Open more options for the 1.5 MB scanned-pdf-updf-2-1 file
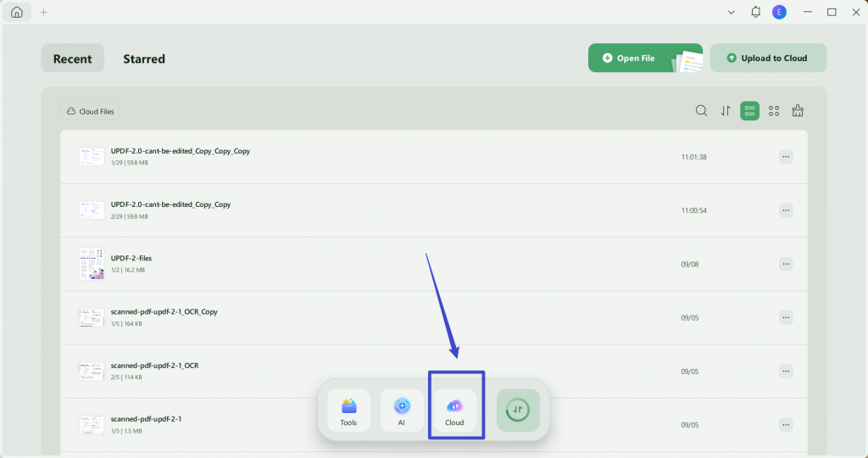 (786, 425)
